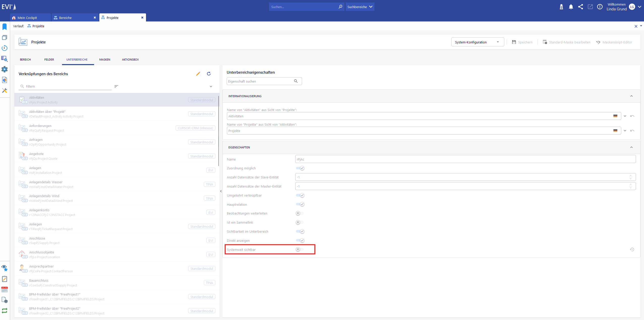This screenshot has height=320, width=644.
Task: Open the calendar icon in sidebar
Action: pyautogui.click(x=5, y=289)
